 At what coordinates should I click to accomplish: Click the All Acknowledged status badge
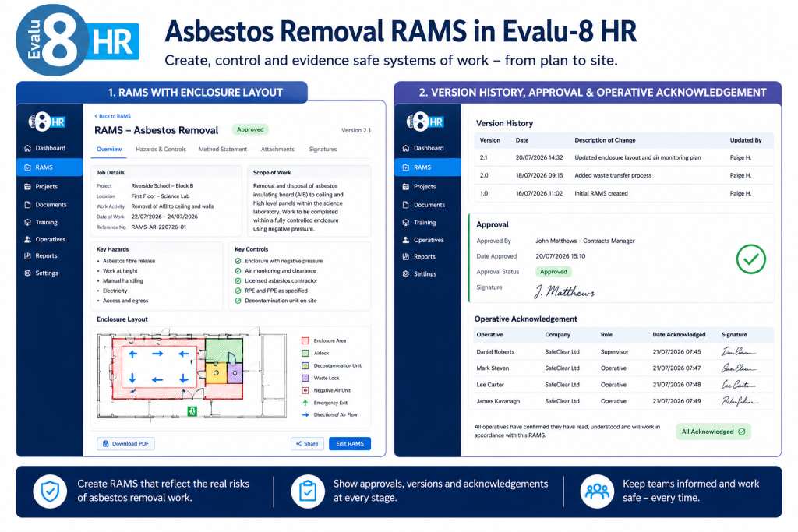coord(713,432)
